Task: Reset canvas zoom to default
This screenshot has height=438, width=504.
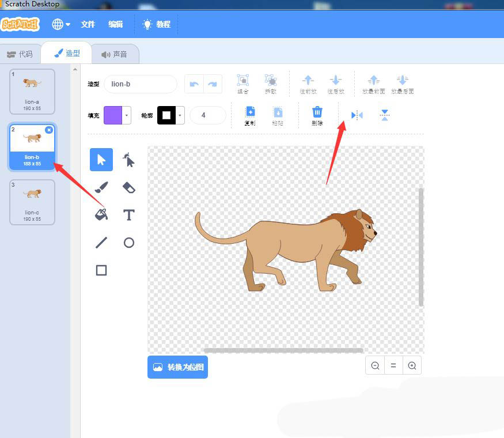Action: coord(393,365)
